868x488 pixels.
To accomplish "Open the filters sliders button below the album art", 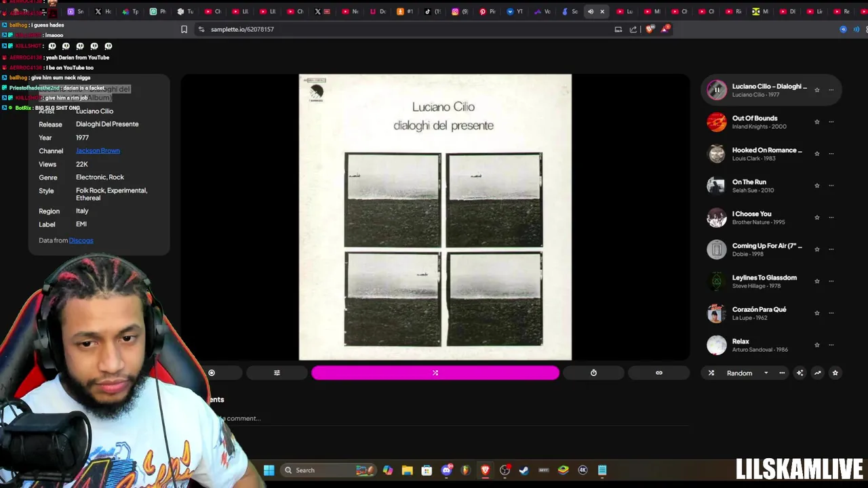I will tap(277, 373).
